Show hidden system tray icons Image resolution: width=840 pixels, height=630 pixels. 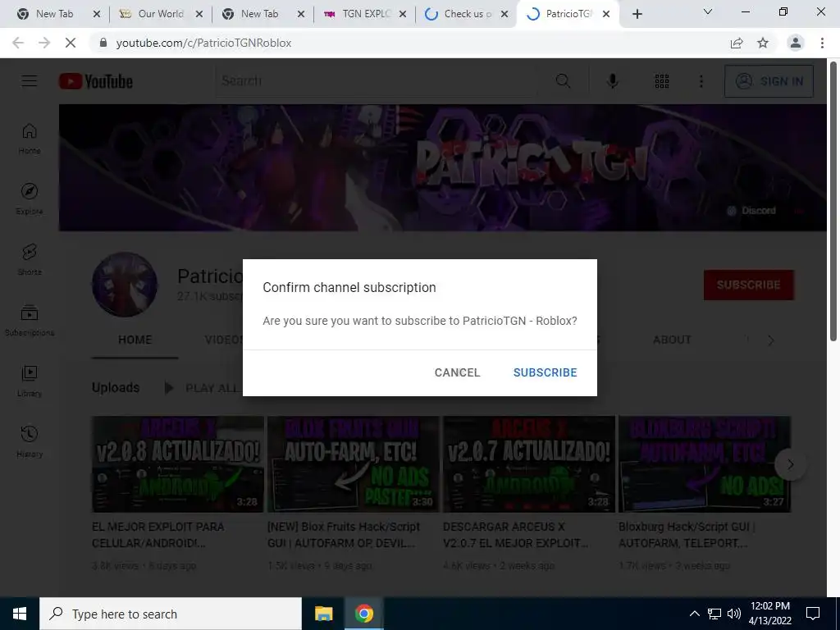pyautogui.click(x=694, y=614)
